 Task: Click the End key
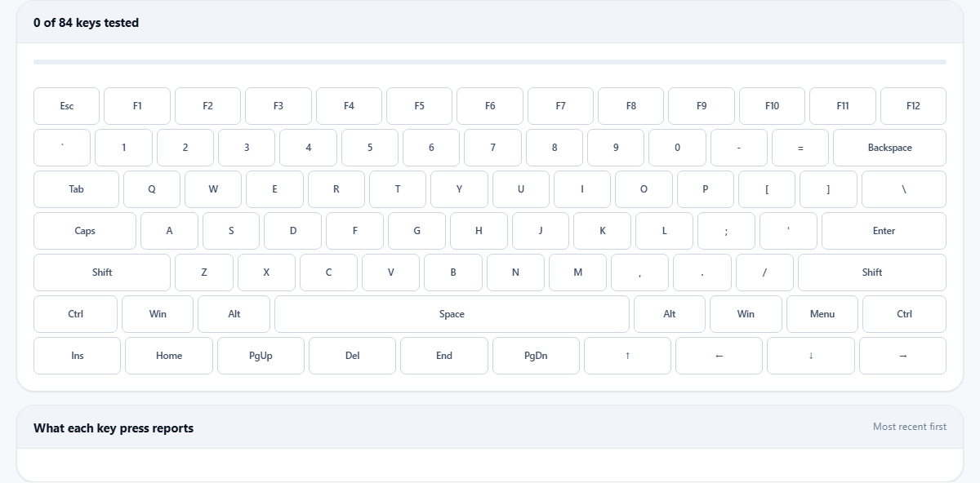tap(444, 356)
